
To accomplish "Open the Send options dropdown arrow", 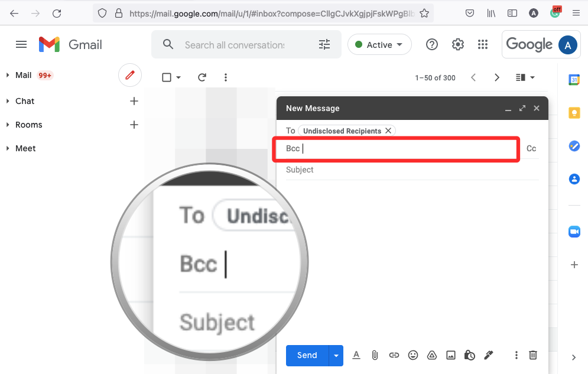I will pyautogui.click(x=336, y=355).
